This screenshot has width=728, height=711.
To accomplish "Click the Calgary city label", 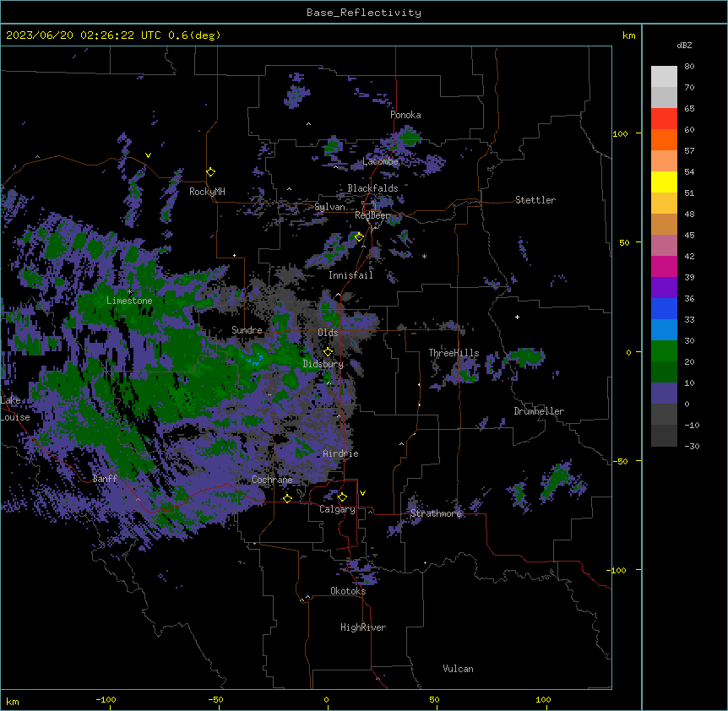I will point(337,509).
